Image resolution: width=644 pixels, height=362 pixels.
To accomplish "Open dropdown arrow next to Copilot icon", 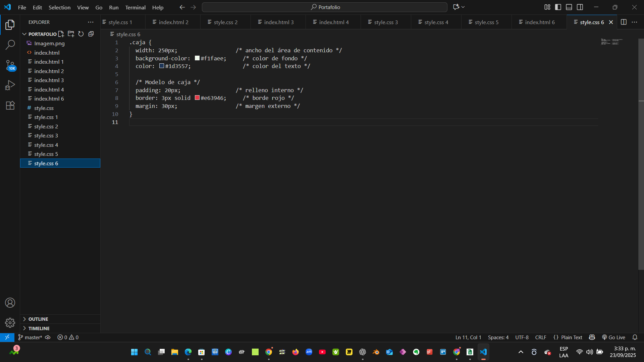I will pyautogui.click(x=463, y=7).
